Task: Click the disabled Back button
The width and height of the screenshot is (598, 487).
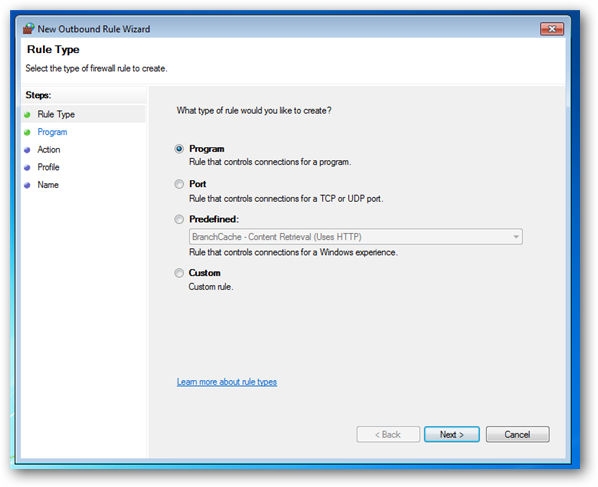Action: (388, 434)
